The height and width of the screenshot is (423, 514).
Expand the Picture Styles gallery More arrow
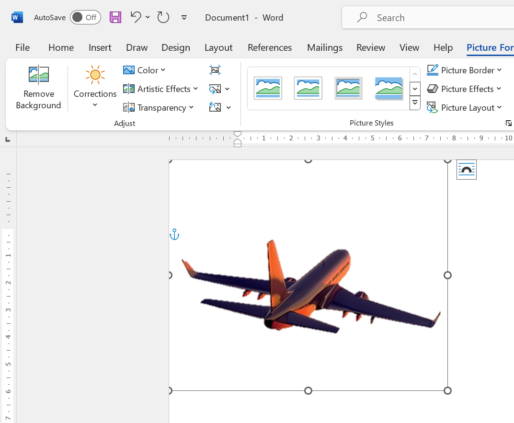coord(415,103)
